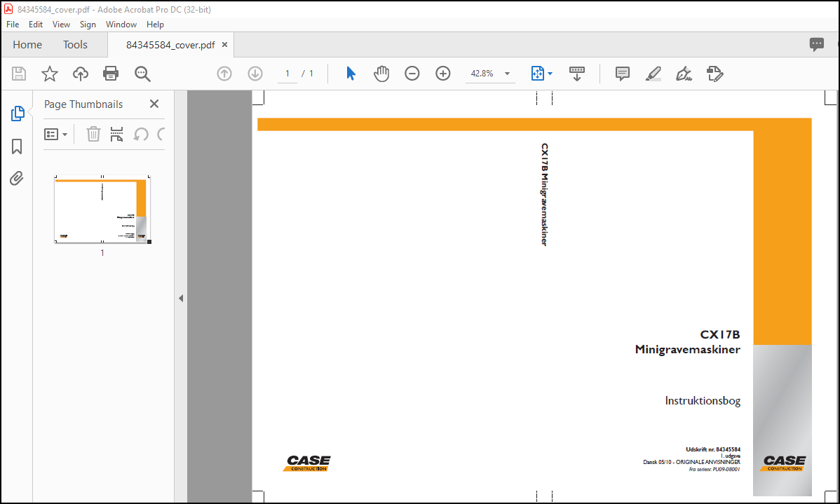Open chat bubble icon in tab bar
This screenshot has width=840, height=504.
point(816,44)
